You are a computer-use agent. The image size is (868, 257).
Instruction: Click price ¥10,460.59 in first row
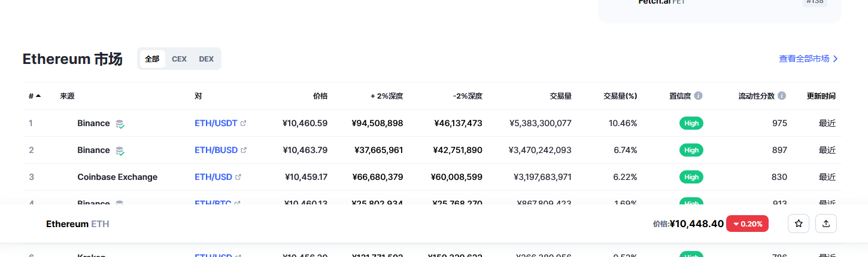click(x=305, y=123)
